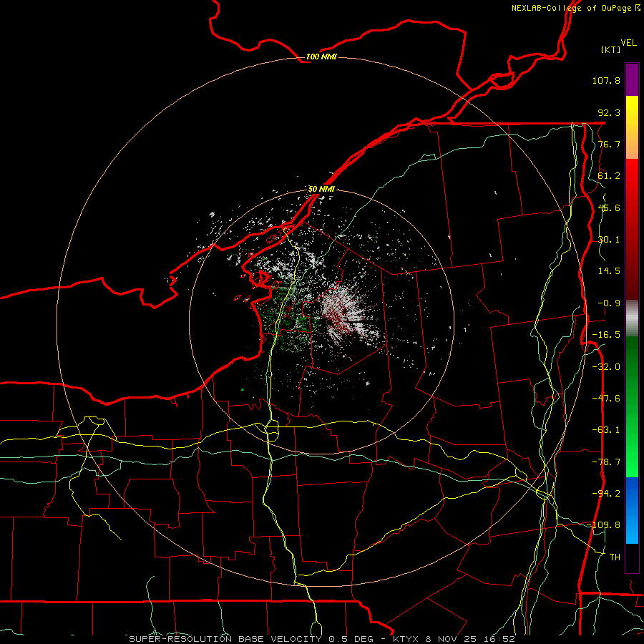Click the 14.5 legend value
Screen dimensions: 644x644
[x=609, y=271]
